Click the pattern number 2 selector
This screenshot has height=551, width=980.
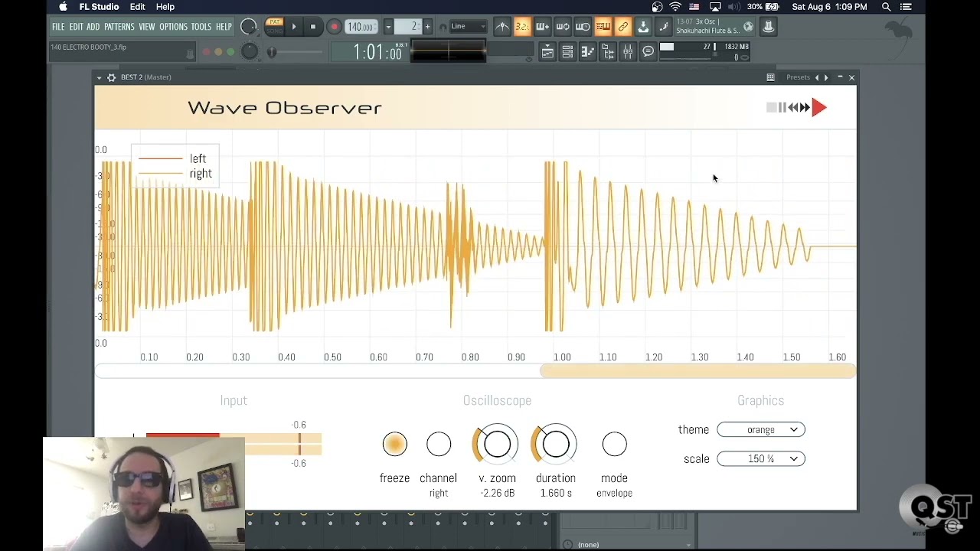click(408, 27)
